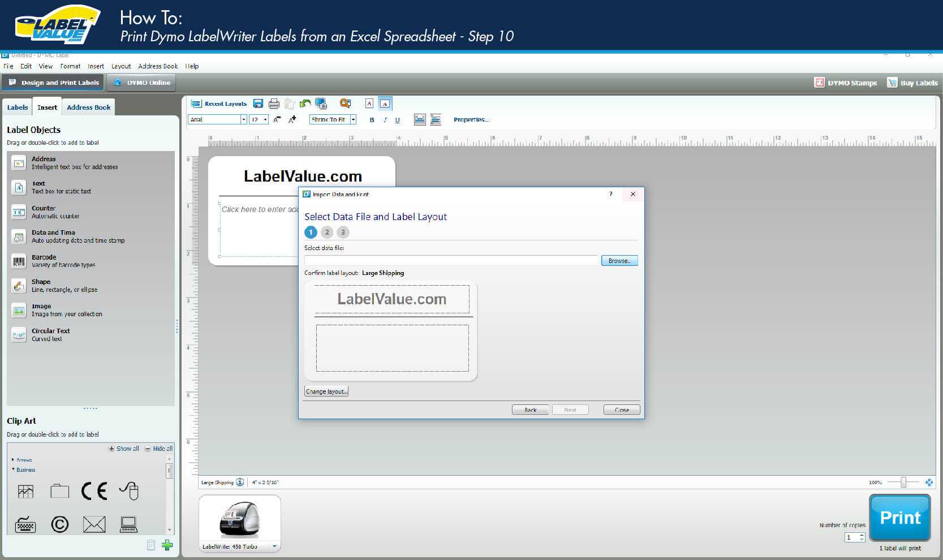Screen dimensions: 943x560
Task: Open the Shrink To Fit dropdown
Action: coord(352,119)
